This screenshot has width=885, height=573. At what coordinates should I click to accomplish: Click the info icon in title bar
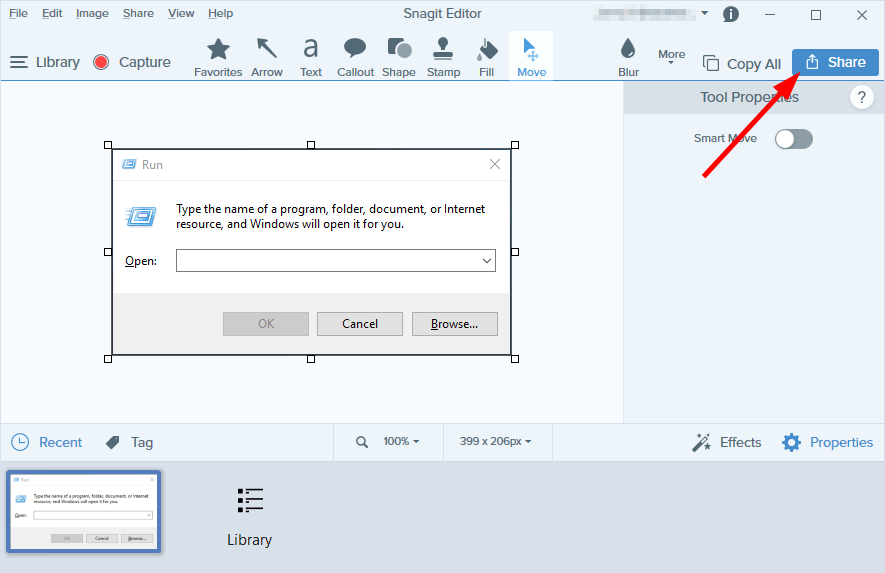click(731, 14)
